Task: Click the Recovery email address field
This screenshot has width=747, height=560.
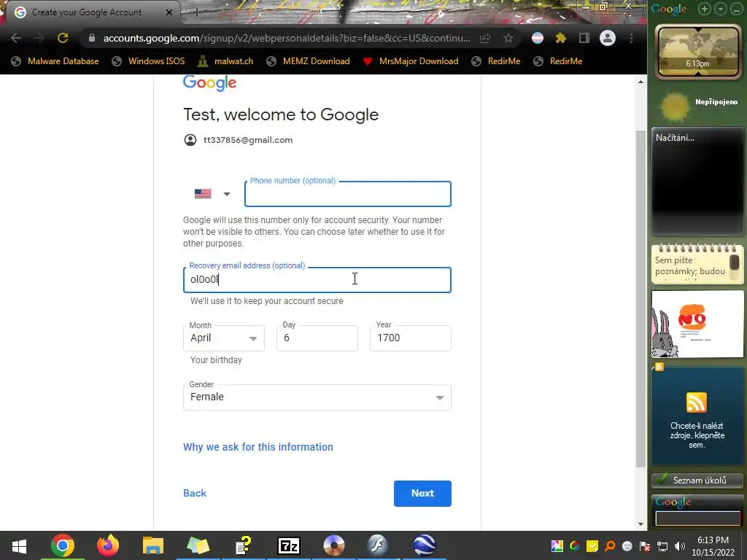Action: point(317,279)
